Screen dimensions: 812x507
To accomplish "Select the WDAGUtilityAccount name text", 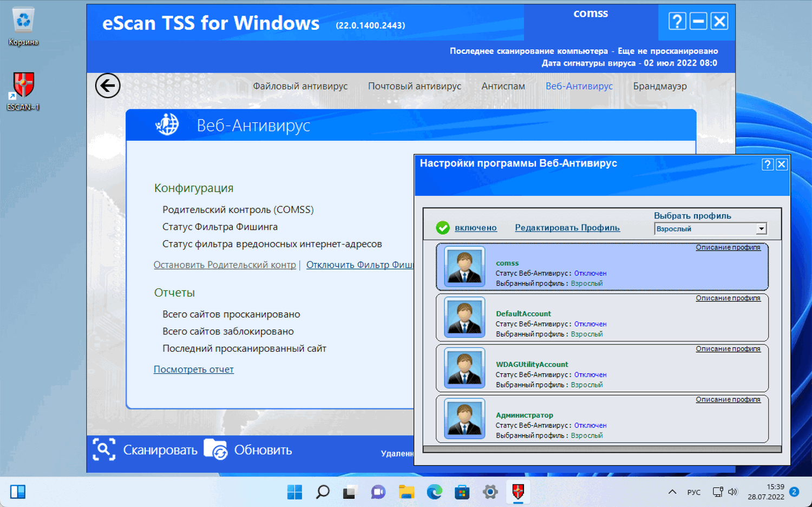I will pyautogui.click(x=532, y=364).
